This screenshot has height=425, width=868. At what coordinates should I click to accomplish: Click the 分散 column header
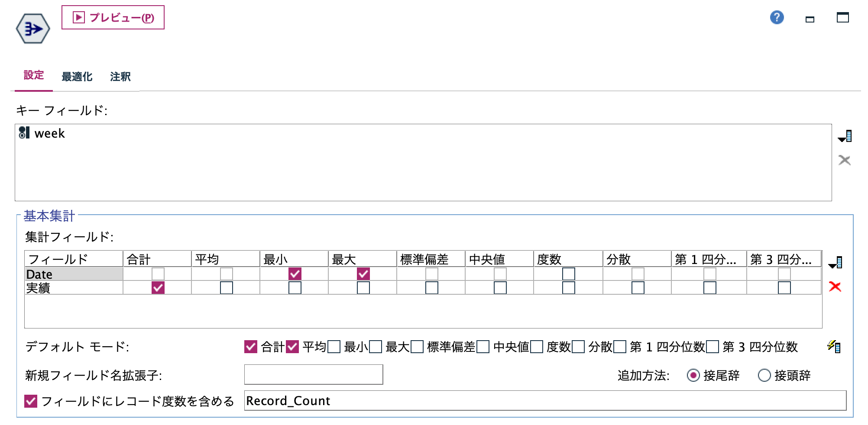pos(637,259)
